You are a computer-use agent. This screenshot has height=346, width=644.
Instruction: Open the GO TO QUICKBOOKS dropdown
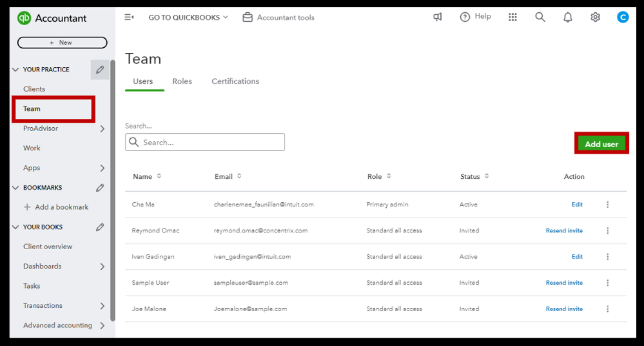pyautogui.click(x=188, y=17)
